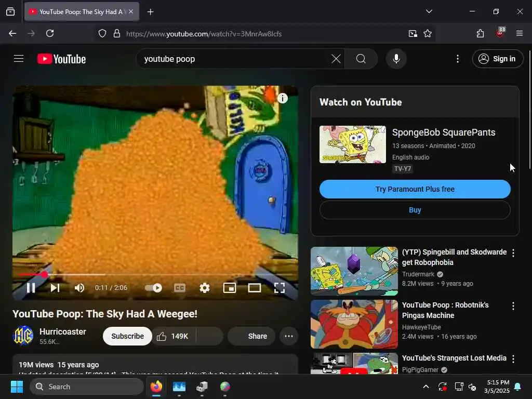Image resolution: width=532 pixels, height=399 pixels.
Task: Skip to next video with the Next button
Action: (55, 288)
